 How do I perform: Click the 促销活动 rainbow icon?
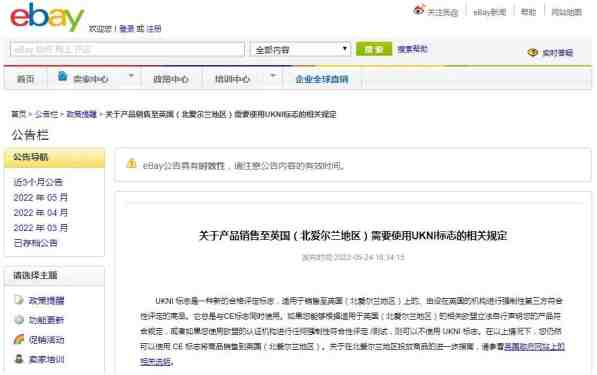[x=19, y=339]
